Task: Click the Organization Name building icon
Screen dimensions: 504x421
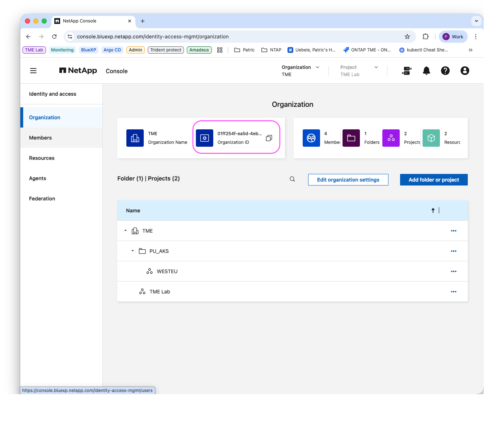Action: (x=135, y=138)
